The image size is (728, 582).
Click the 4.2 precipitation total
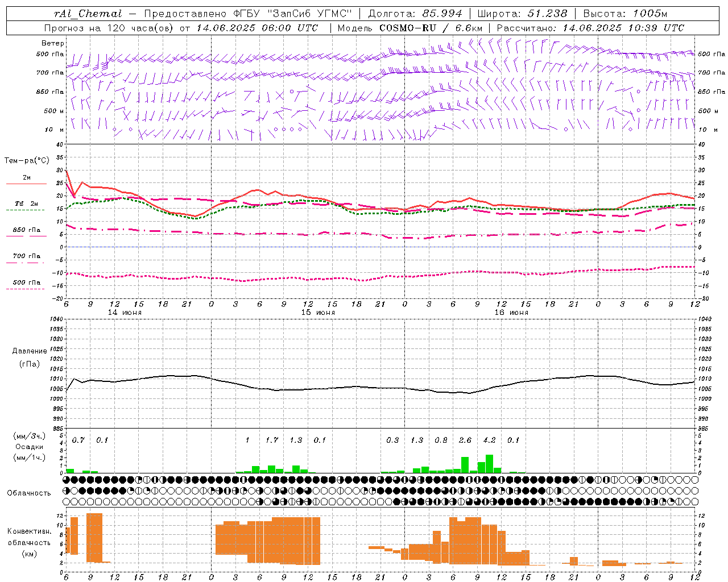(489, 440)
